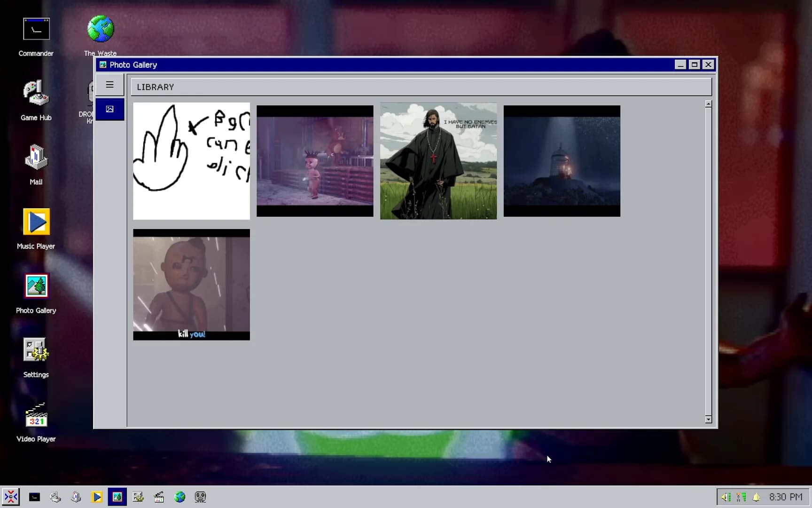Select the image library sidebar icon
Image resolution: width=812 pixels, height=508 pixels.
pos(109,109)
